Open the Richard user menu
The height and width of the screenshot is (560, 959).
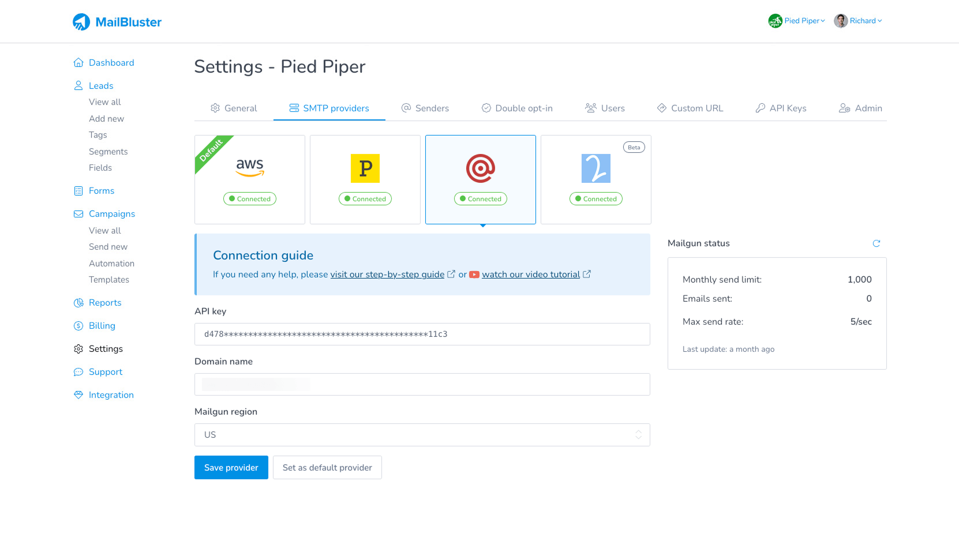858,21
